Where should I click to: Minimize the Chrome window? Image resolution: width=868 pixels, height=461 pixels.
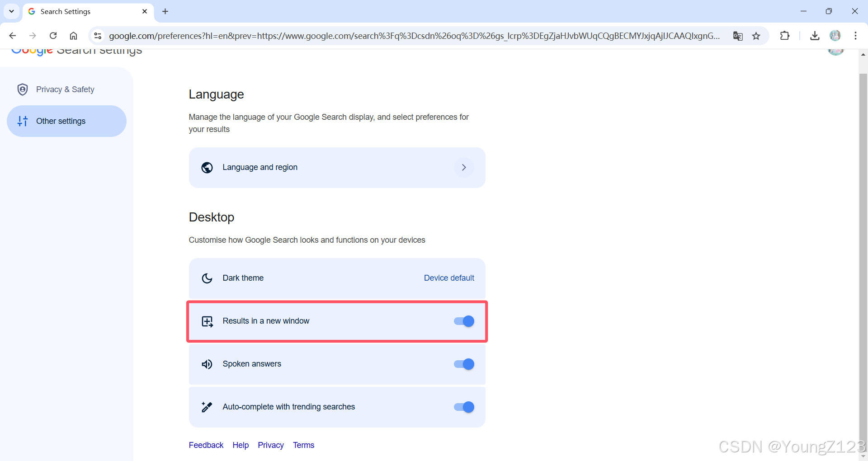click(x=803, y=11)
